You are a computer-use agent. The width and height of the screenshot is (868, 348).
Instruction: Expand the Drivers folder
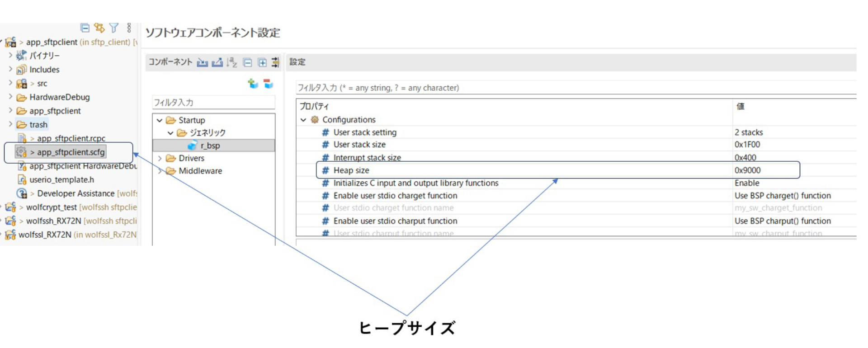(160, 158)
